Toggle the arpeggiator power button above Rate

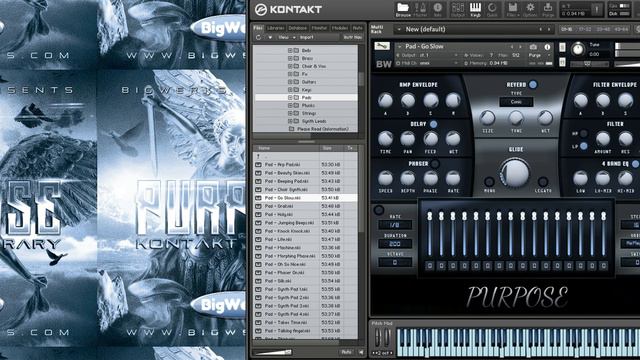[379, 210]
